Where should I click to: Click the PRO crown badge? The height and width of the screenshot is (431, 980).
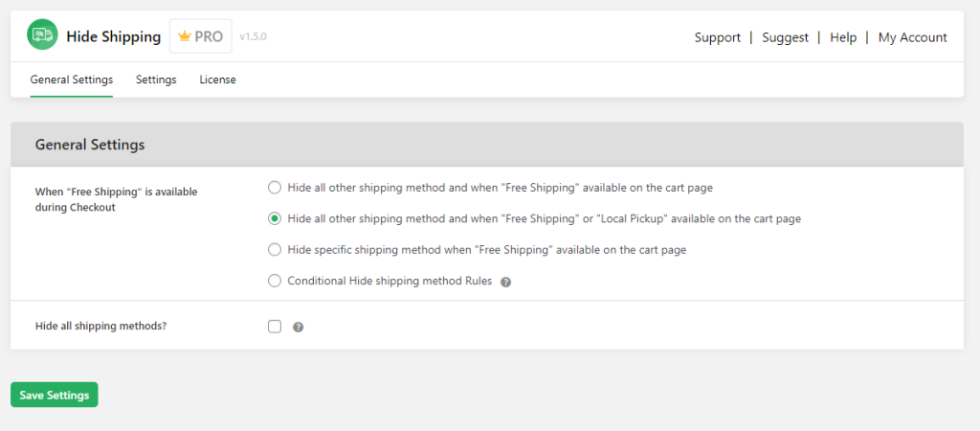(x=201, y=36)
